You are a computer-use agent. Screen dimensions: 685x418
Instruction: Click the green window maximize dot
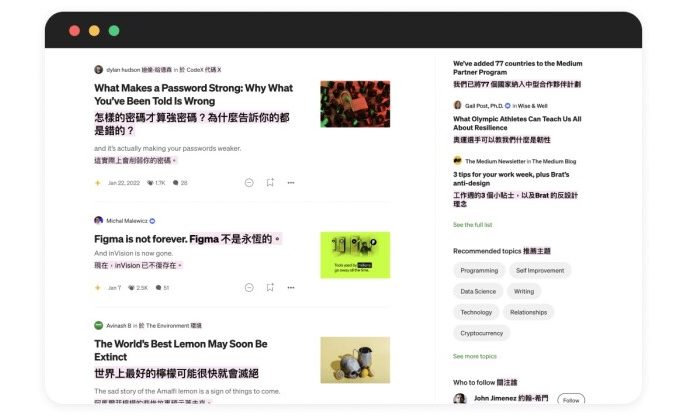click(114, 31)
